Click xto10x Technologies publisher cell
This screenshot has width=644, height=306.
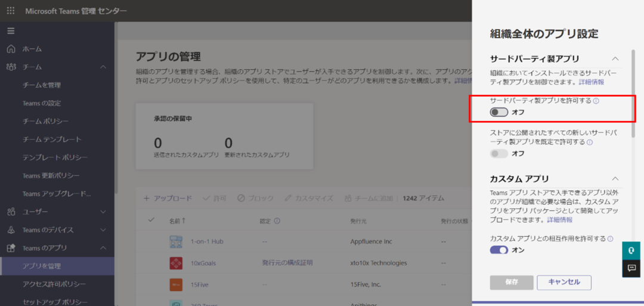coord(379,263)
